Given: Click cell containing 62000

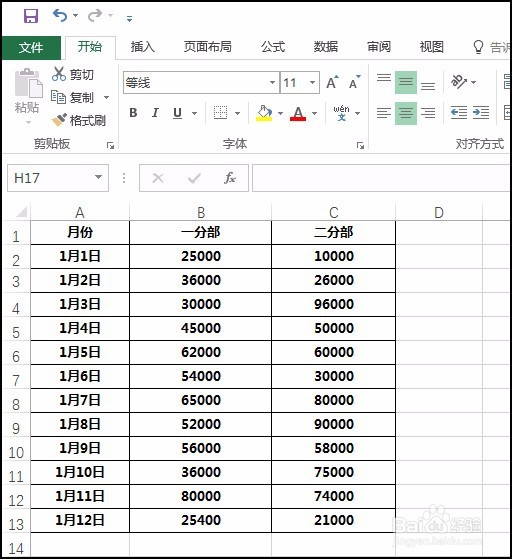Looking at the screenshot, I should coord(200,353).
